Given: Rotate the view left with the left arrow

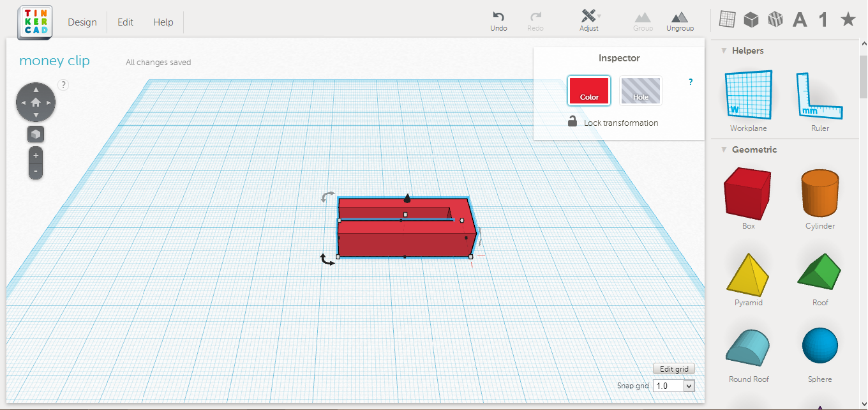Looking at the screenshot, I should 23,102.
